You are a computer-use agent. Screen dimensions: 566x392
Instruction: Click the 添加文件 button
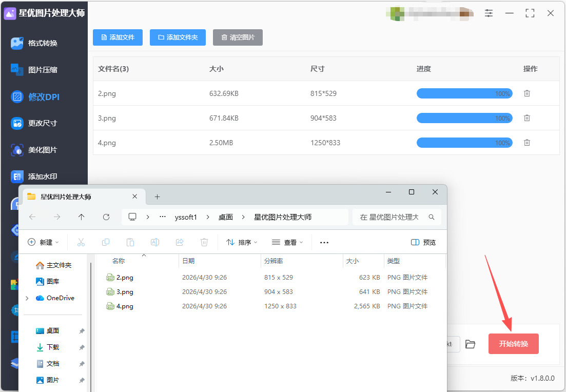(x=118, y=37)
